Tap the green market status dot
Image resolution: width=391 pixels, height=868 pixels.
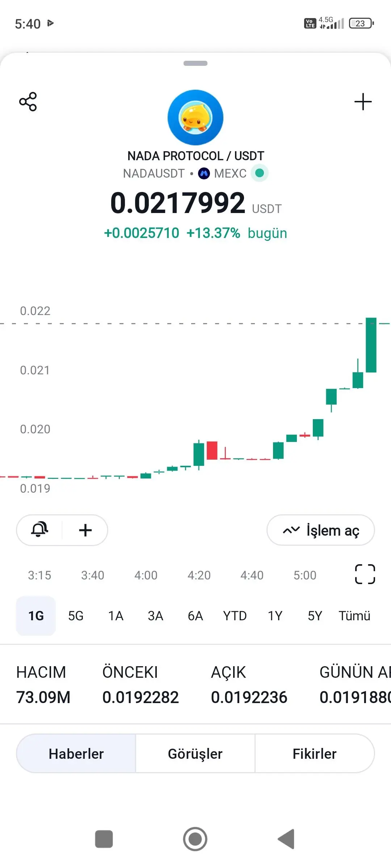tap(260, 173)
